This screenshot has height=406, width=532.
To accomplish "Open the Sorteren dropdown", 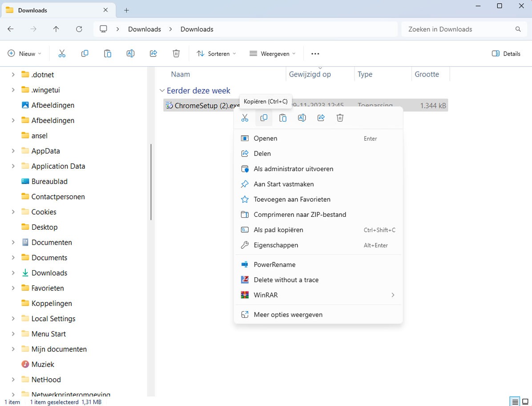I will [216, 53].
